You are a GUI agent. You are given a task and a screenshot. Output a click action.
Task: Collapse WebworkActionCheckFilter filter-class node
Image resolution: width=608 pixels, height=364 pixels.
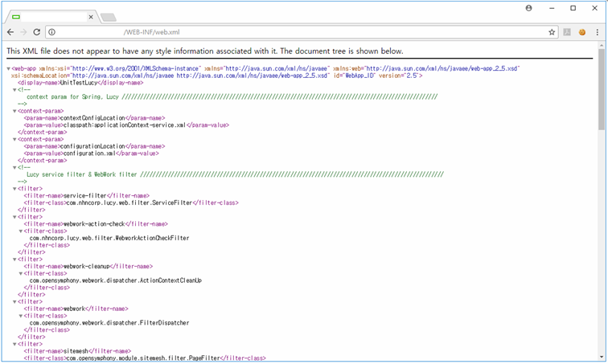pos(21,231)
